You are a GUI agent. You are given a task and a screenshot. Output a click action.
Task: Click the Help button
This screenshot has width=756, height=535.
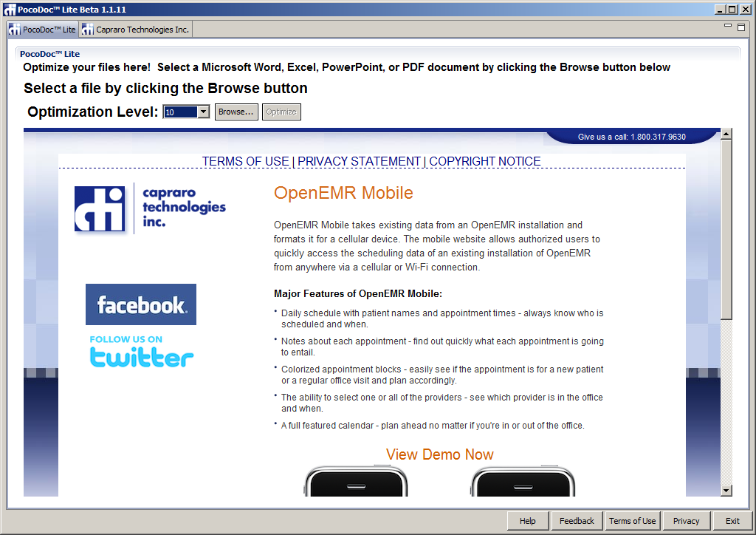(x=527, y=521)
